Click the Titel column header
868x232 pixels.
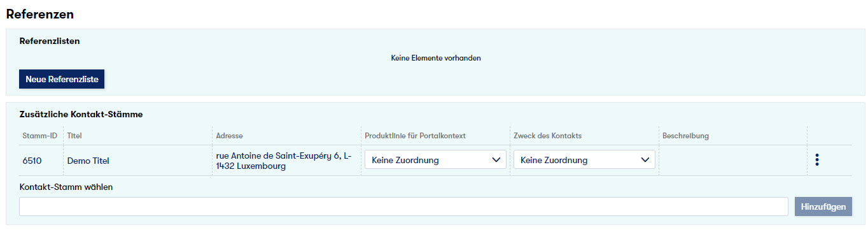[x=75, y=136]
